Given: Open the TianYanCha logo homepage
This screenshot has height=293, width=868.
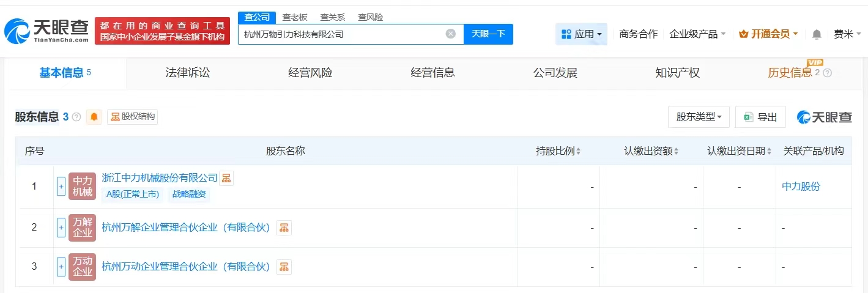Looking at the screenshot, I should click(x=46, y=31).
